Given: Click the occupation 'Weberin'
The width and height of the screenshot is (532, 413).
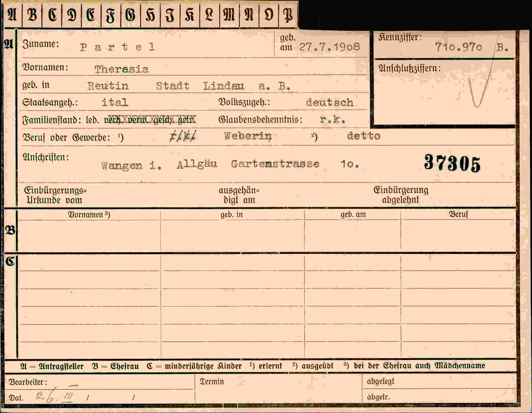Looking at the screenshot, I should tap(248, 136).
